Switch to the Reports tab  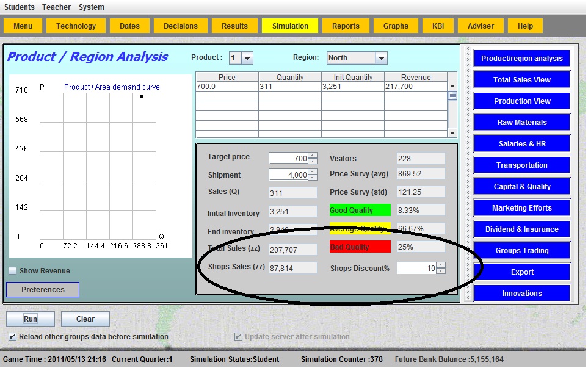tap(346, 26)
